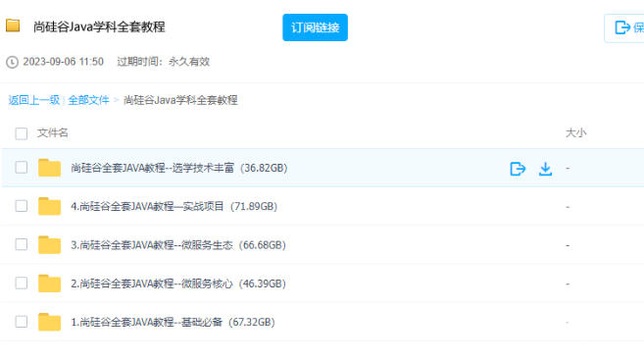This screenshot has width=644, height=360.
Task: Click the folder icon beside the share title
Action: (13, 26)
